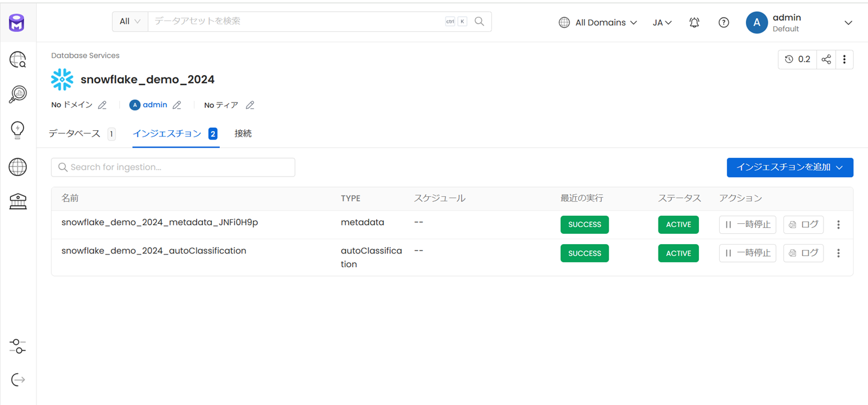Switch to the データベース tab

[82, 134]
